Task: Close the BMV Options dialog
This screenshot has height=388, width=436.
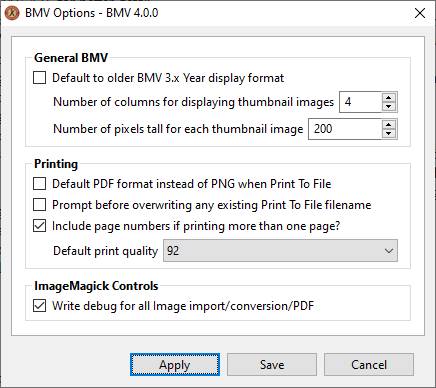Action: tap(420, 13)
